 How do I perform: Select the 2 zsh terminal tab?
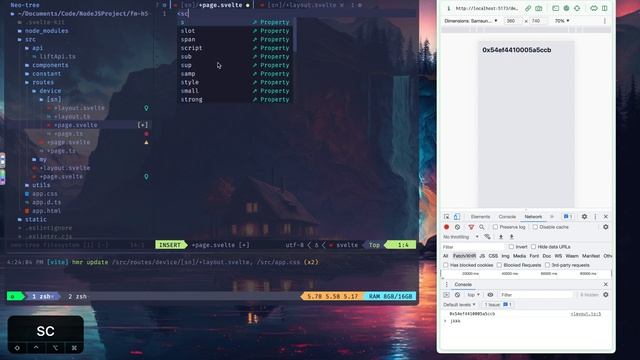pyautogui.click(x=77, y=296)
